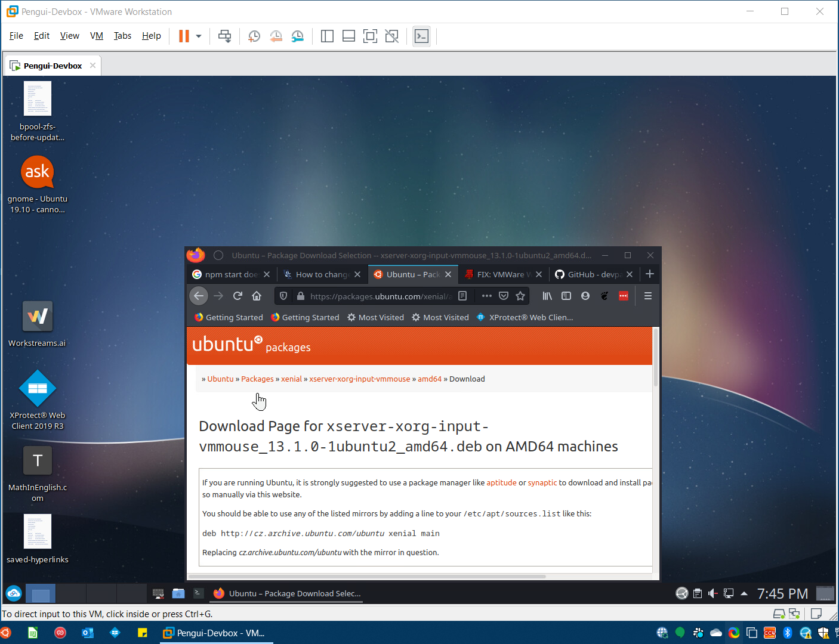Open the page actions three-dot menu

[487, 296]
